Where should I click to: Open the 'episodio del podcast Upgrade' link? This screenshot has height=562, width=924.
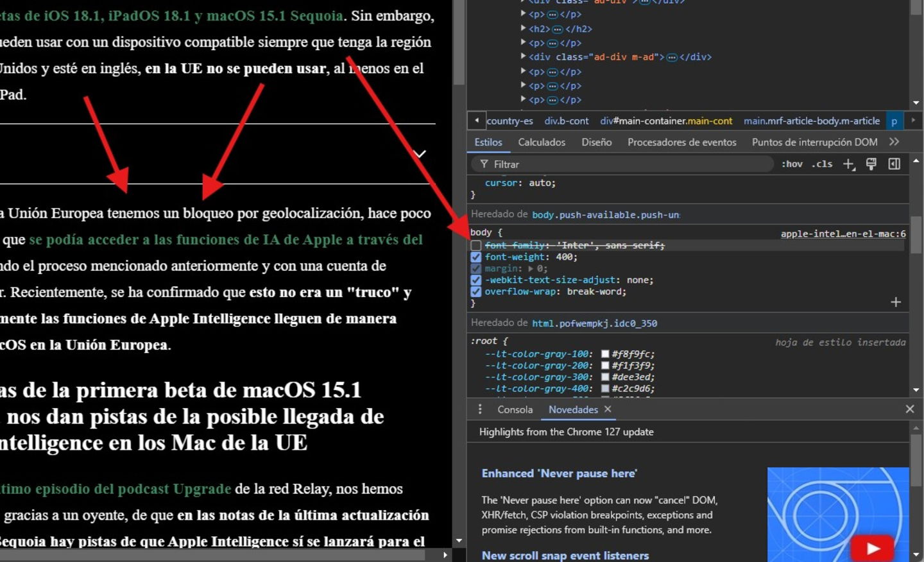pyautogui.click(x=116, y=489)
